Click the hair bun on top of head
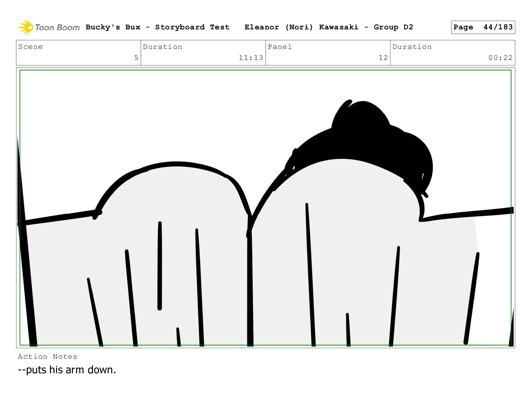The width and height of the screenshot is (532, 411). (x=361, y=116)
